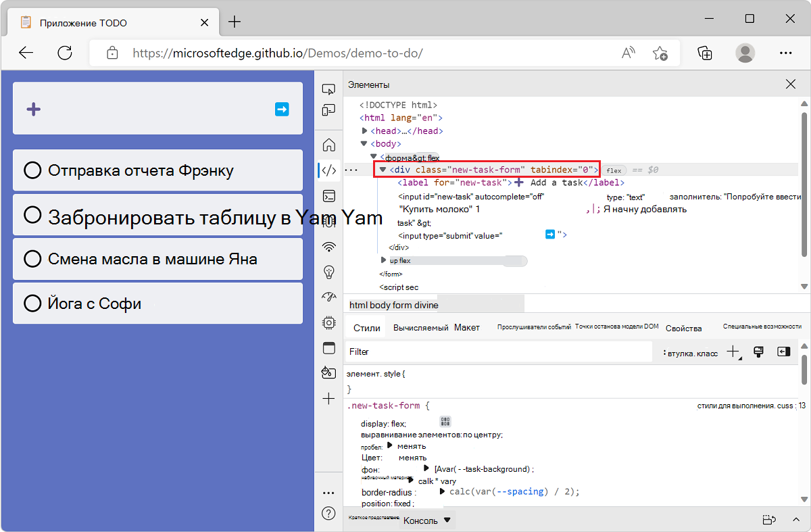Open the Console tool terminal icon
The width and height of the screenshot is (811, 532).
[x=328, y=196]
